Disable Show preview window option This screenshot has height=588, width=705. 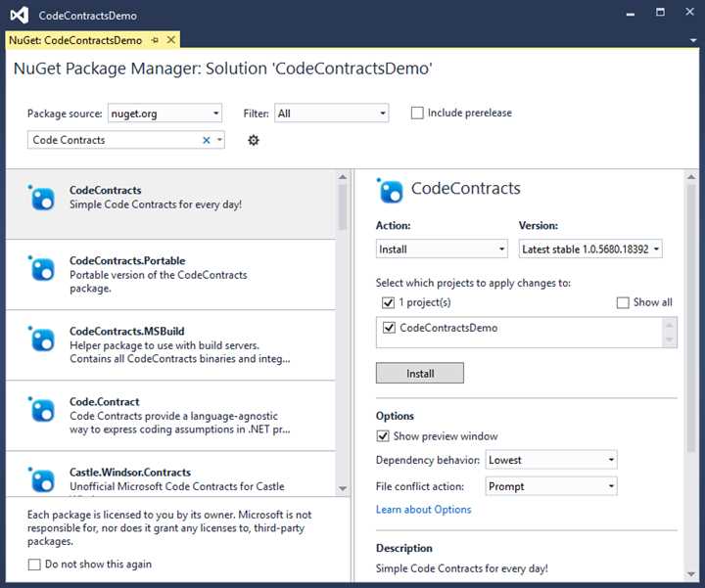[383, 436]
